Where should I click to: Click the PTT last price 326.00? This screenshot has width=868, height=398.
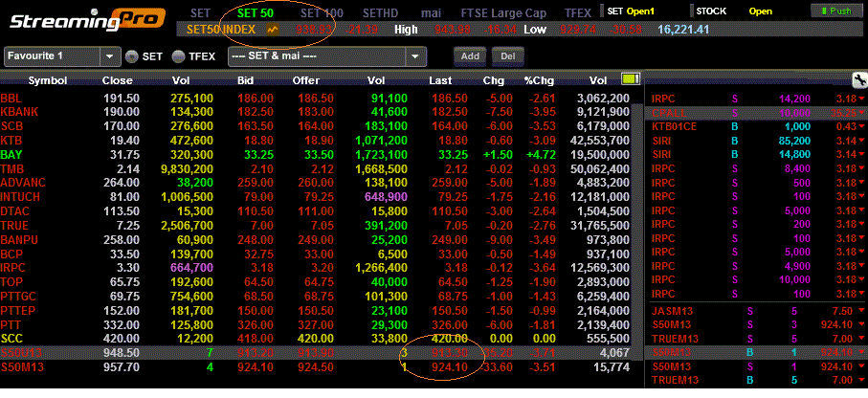click(450, 325)
